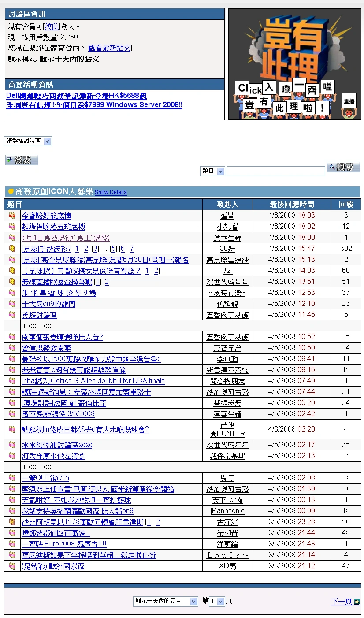Click the thread icon beside 超級神駒落五班屈機

coord(12,227)
